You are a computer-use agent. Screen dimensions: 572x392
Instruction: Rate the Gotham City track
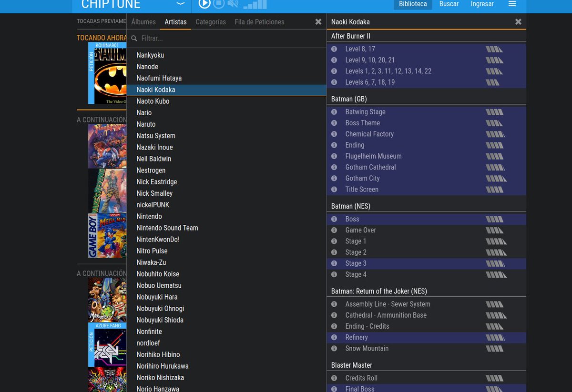(496, 179)
